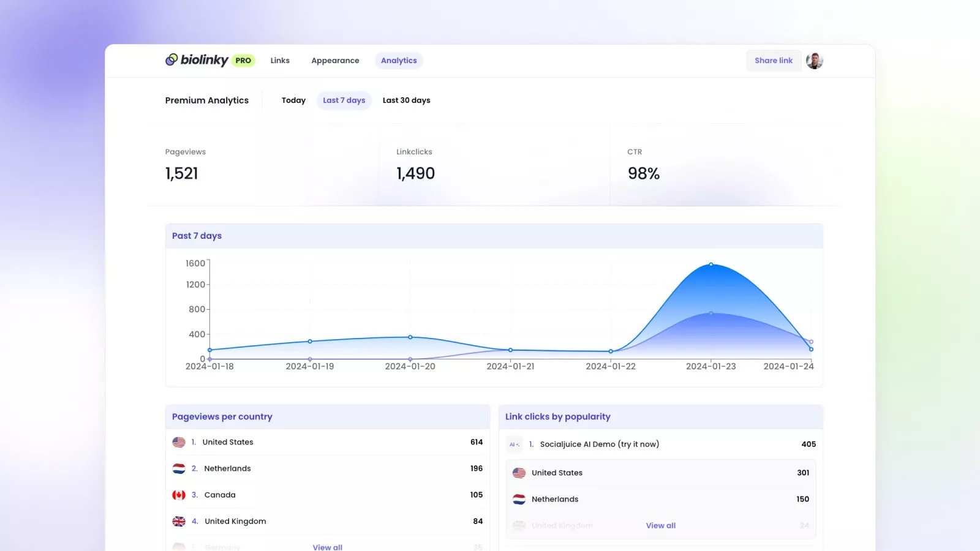Select the Last 7 days filter
Screen dimensions: 980x551
[x=344, y=100]
